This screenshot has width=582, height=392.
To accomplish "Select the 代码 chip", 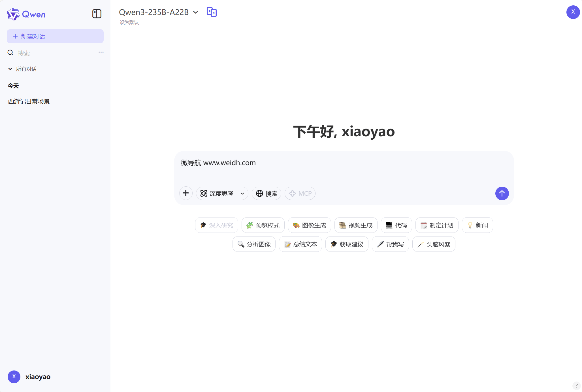I will click(396, 225).
